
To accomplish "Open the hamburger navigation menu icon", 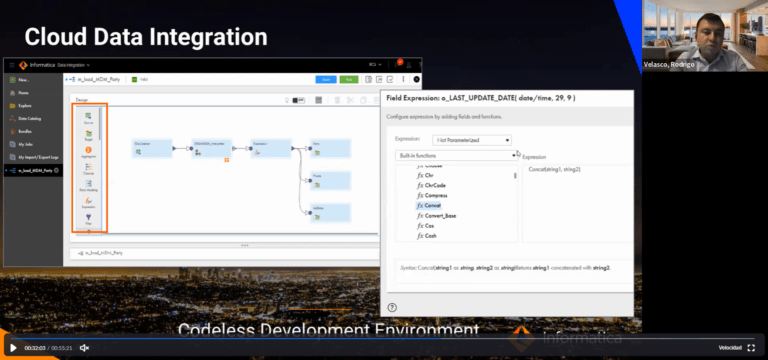I will (x=12, y=65).
